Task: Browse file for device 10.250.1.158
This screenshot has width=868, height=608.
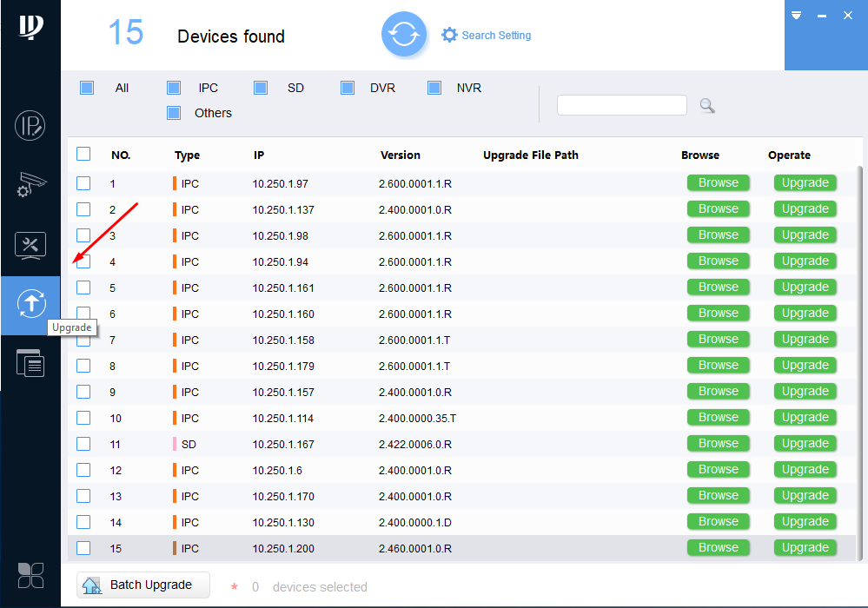Action: [x=718, y=339]
